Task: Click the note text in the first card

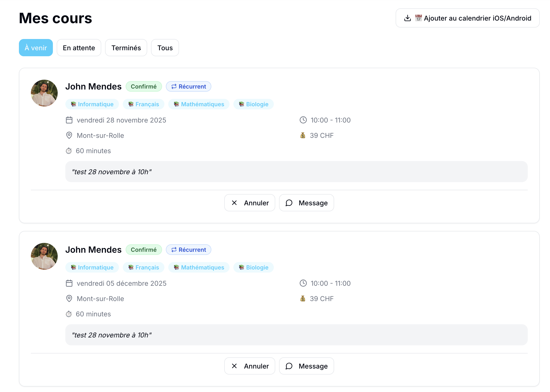Action: [112, 172]
